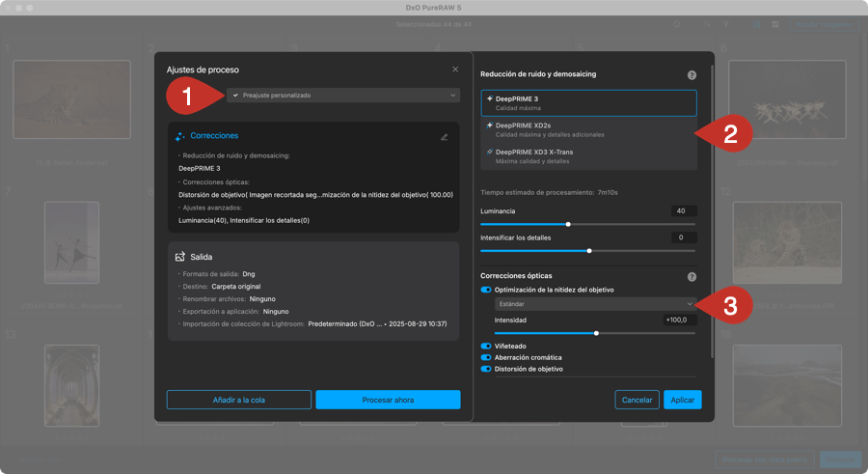Select DeepPRIME 3 denoising option

[588, 103]
